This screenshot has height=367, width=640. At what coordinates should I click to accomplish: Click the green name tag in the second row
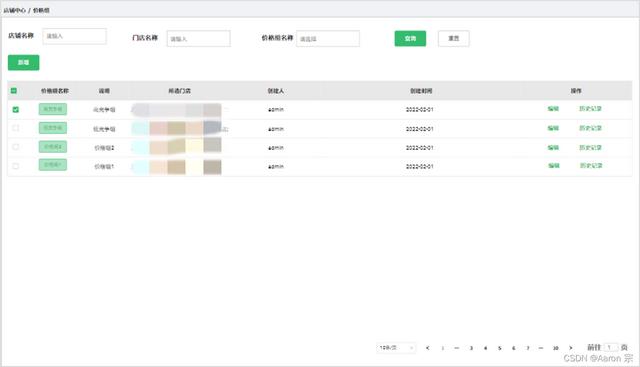pyautogui.click(x=53, y=128)
